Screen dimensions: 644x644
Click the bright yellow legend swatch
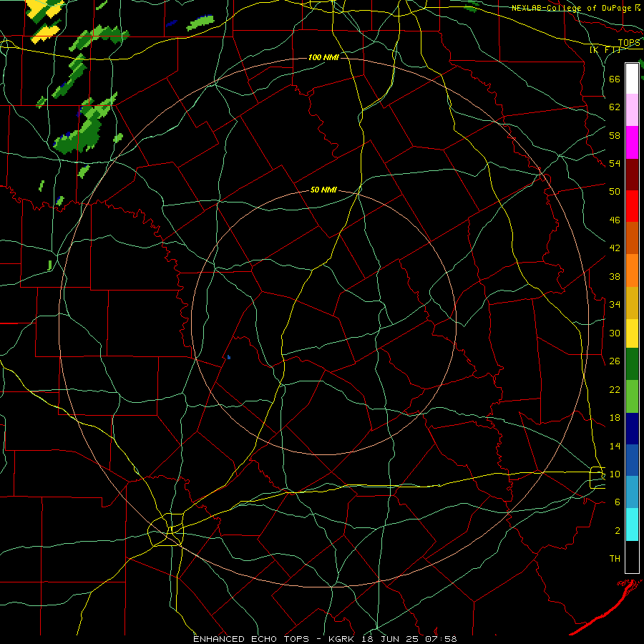point(632,333)
